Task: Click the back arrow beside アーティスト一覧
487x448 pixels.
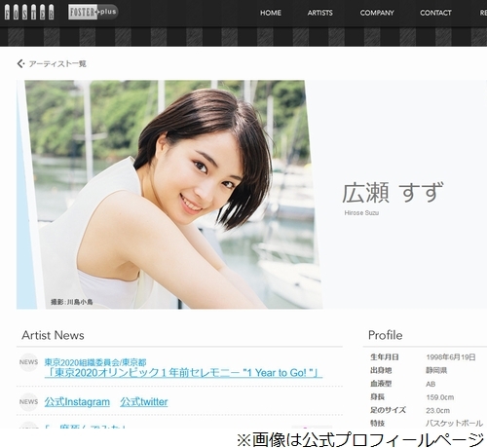Action: pos(20,63)
